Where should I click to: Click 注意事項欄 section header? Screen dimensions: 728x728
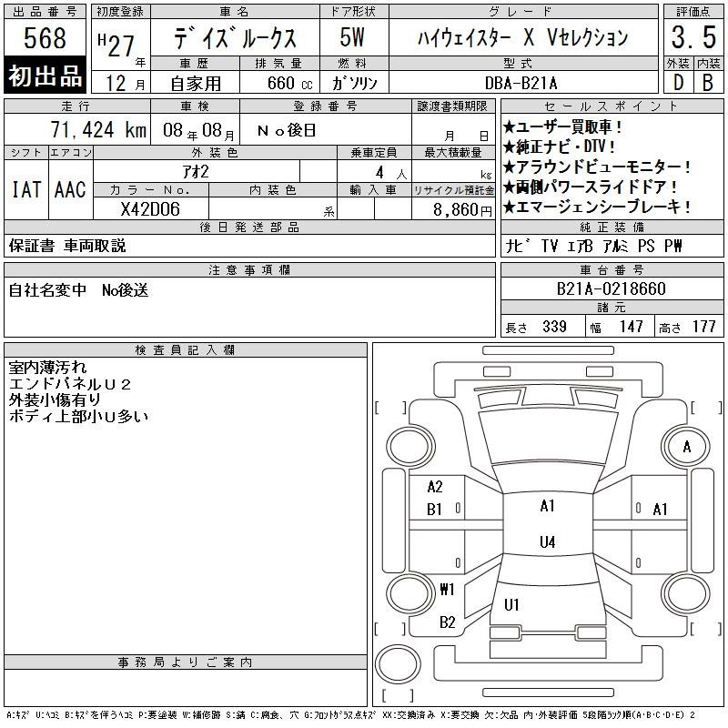(249, 269)
